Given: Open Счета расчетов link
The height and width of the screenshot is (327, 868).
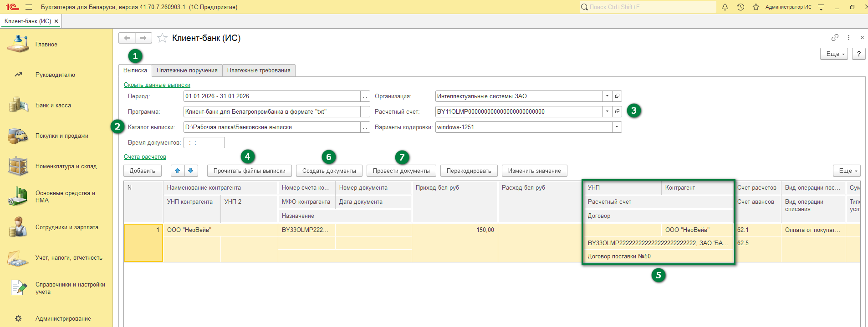Looking at the screenshot, I should [x=145, y=156].
